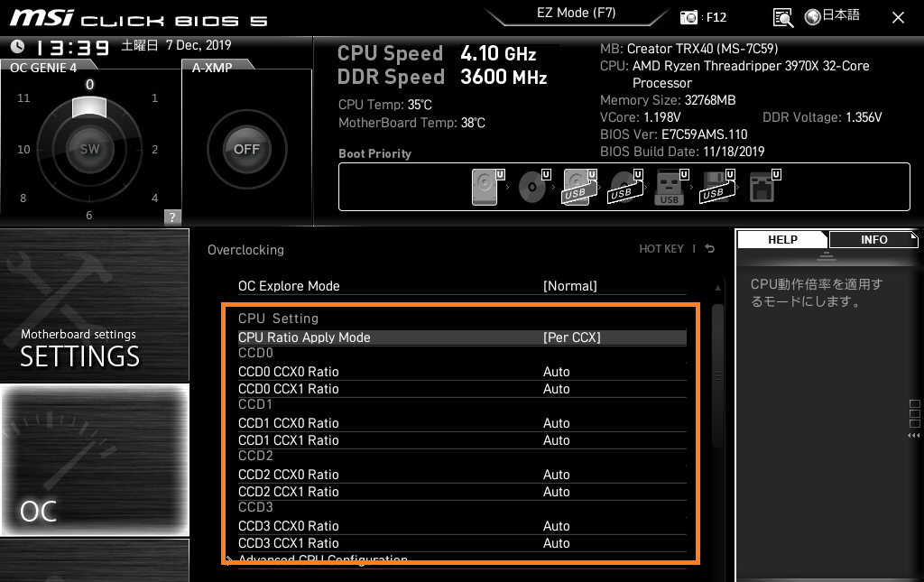Click the CPU Temp: 35°C reading
924x582 pixels.
point(384,105)
